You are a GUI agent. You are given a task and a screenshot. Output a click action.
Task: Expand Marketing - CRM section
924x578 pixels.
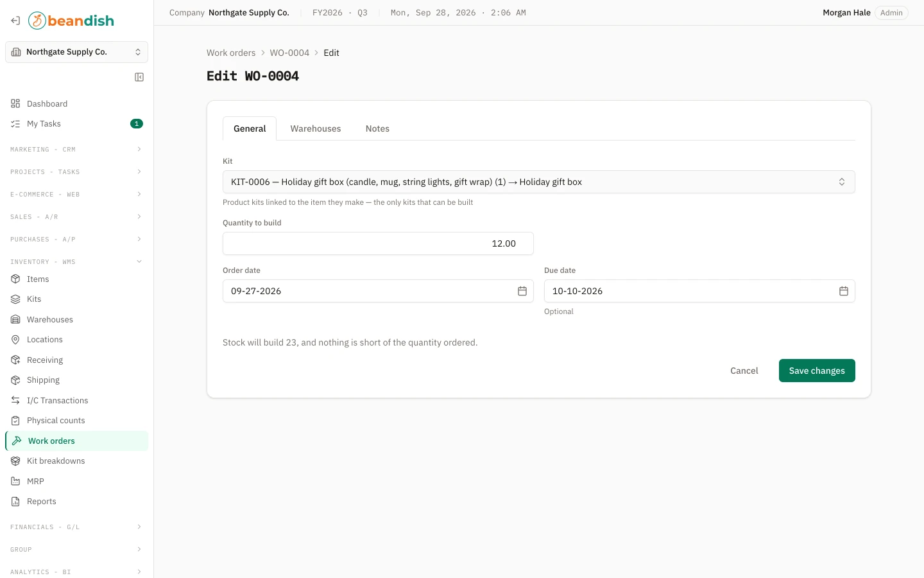[76, 150]
